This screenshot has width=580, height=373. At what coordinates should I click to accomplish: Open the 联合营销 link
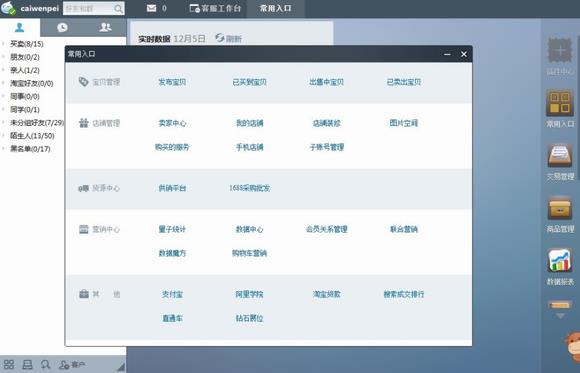(404, 229)
